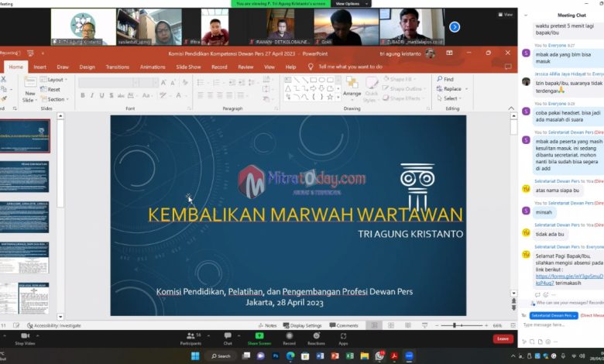Toggle Italic formatting in Font group

pyautogui.click(x=92, y=95)
